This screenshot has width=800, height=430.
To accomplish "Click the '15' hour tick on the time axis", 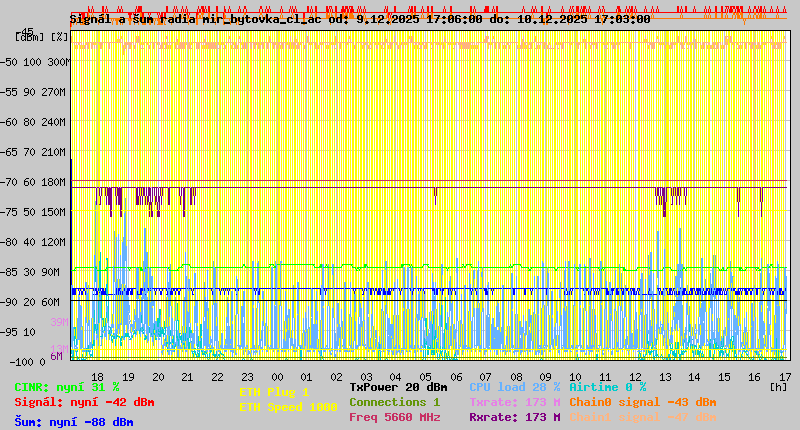I will point(724,377).
